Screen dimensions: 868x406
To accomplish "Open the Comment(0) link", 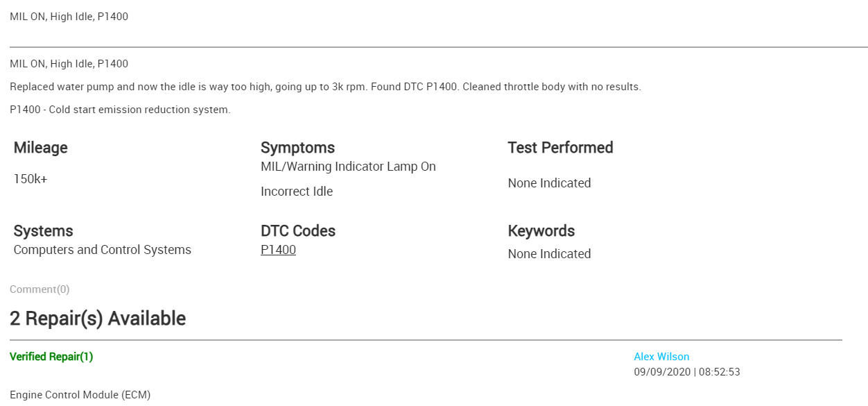I will 40,289.
